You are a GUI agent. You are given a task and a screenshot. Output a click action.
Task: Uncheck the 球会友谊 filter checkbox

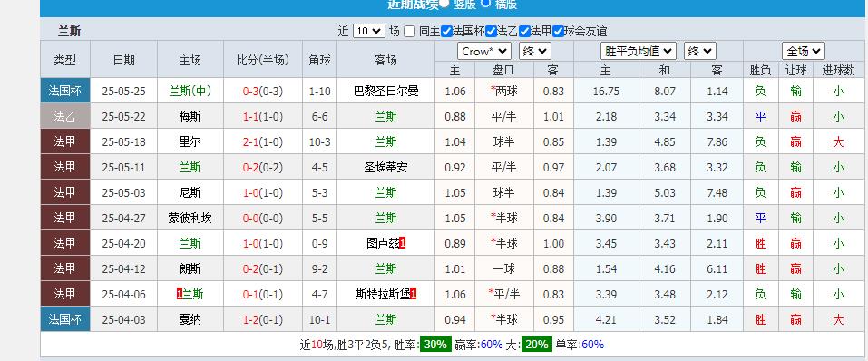pos(558,32)
